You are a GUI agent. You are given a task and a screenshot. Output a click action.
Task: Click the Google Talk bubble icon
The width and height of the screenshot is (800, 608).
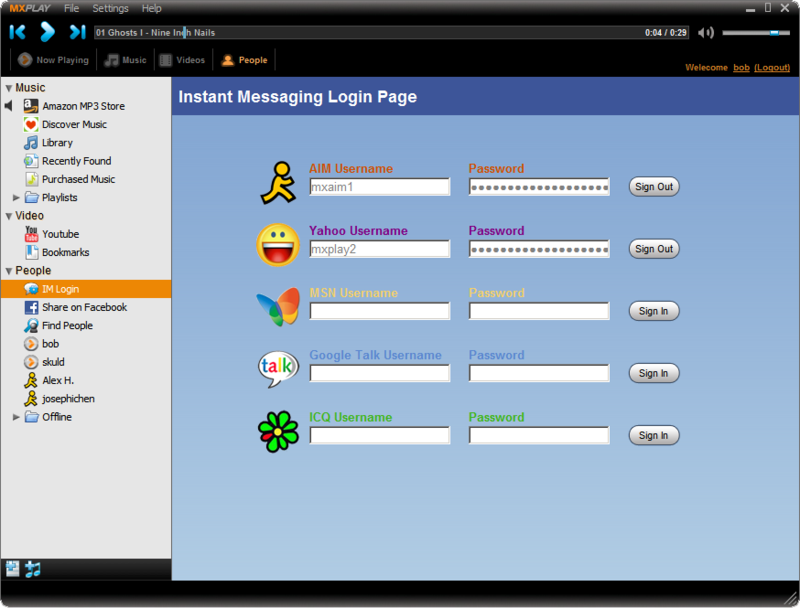pos(278,369)
